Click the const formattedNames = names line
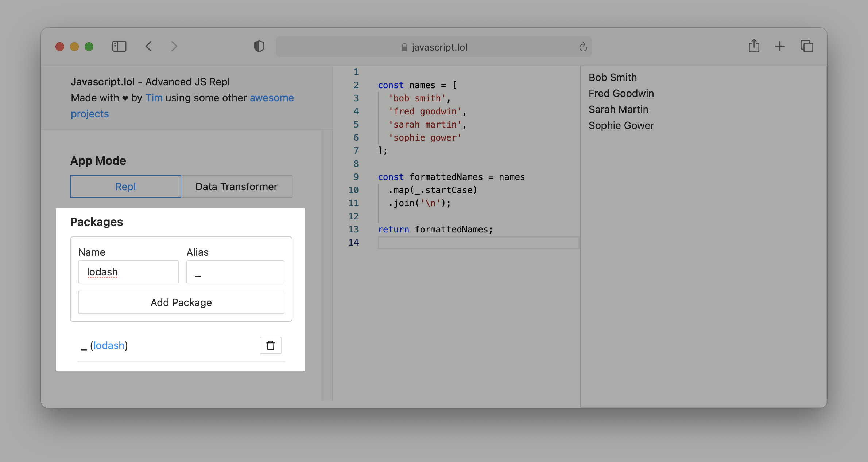The width and height of the screenshot is (868, 462). (x=452, y=177)
